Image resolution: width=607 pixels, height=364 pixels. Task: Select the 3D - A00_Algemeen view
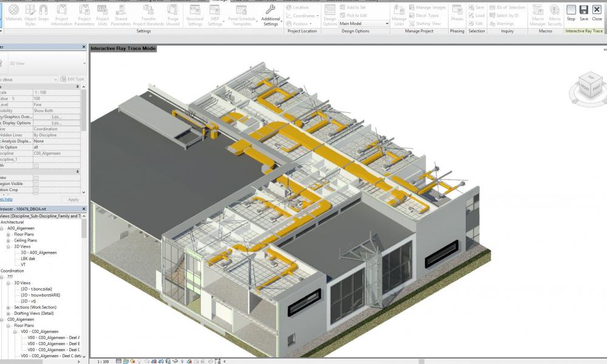coord(39,252)
